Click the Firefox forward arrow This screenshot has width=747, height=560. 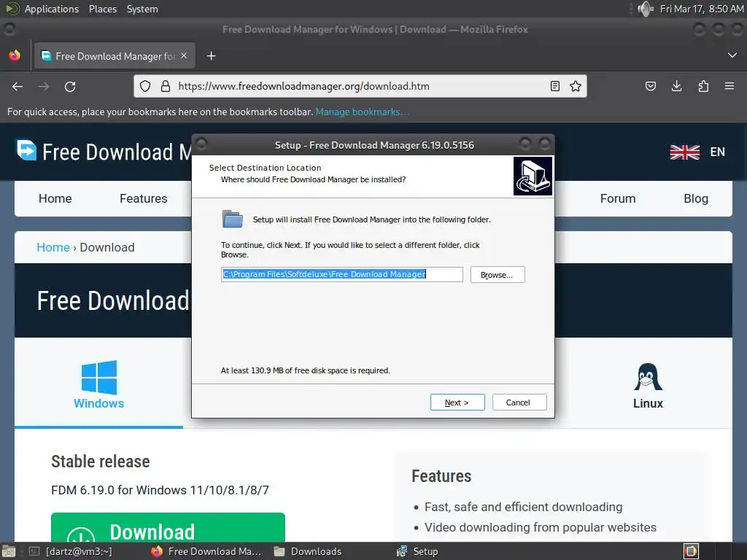[44, 86]
